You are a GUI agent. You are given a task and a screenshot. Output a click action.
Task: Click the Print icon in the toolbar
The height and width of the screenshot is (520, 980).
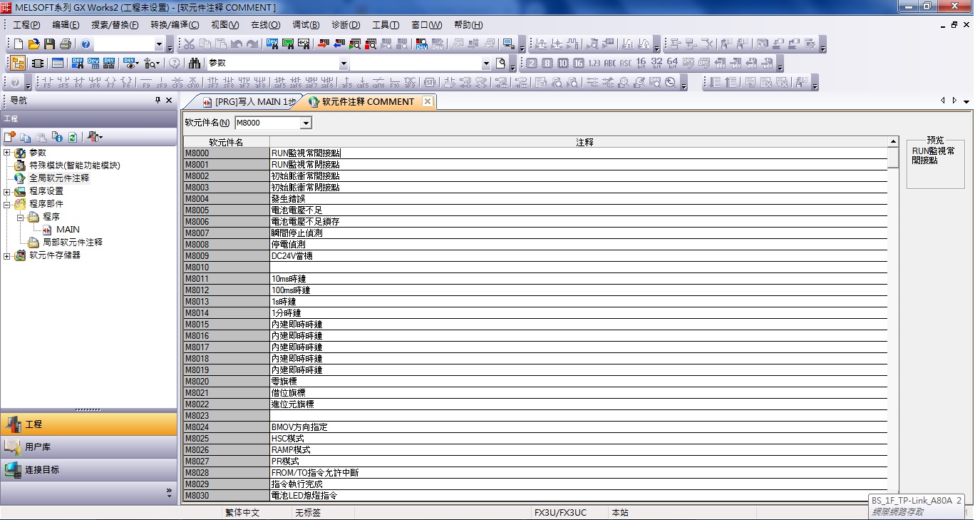66,44
